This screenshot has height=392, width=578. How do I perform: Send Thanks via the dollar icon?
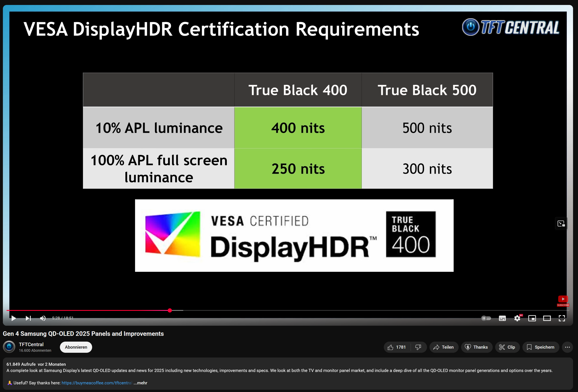tap(477, 347)
